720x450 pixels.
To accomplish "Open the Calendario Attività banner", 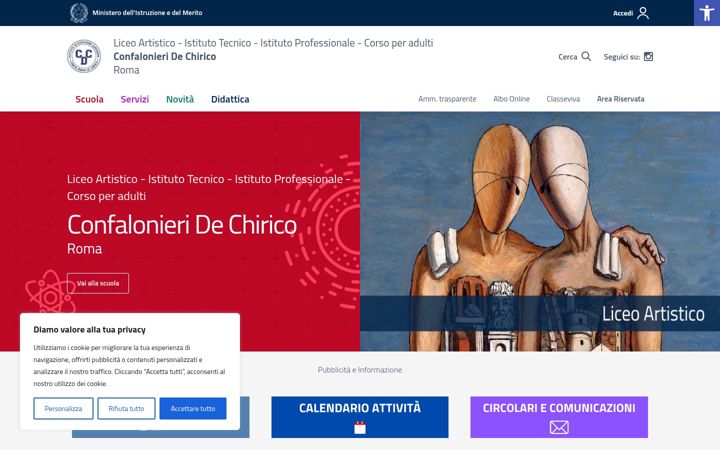I will [x=360, y=417].
